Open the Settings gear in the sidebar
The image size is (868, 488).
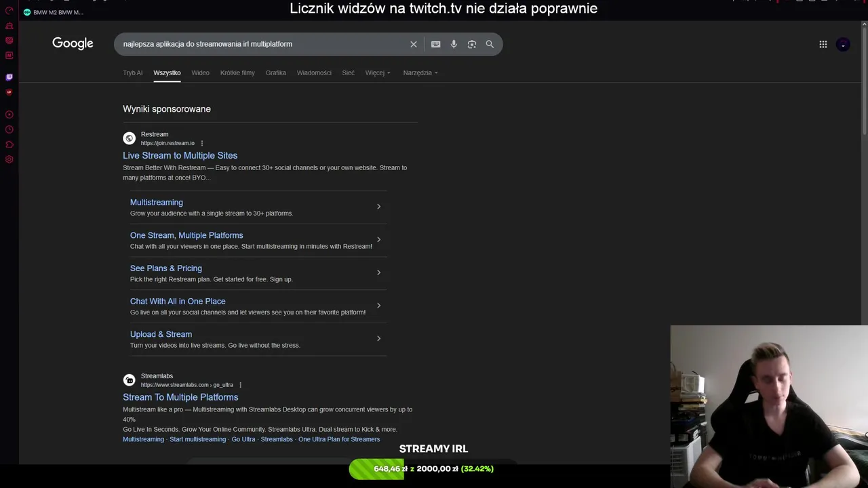click(9, 160)
